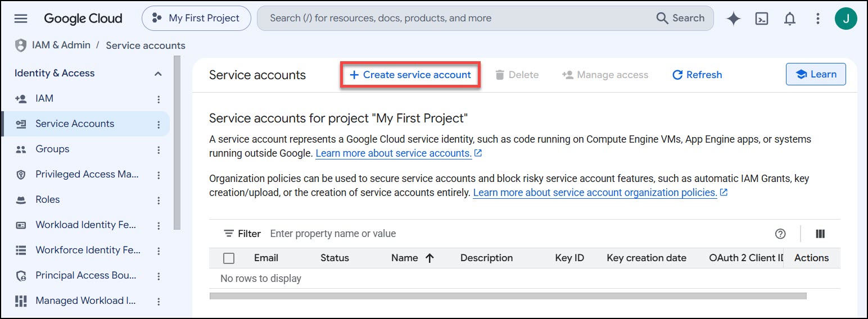
Task: Open more options for Principal Access item
Action: 159,276
